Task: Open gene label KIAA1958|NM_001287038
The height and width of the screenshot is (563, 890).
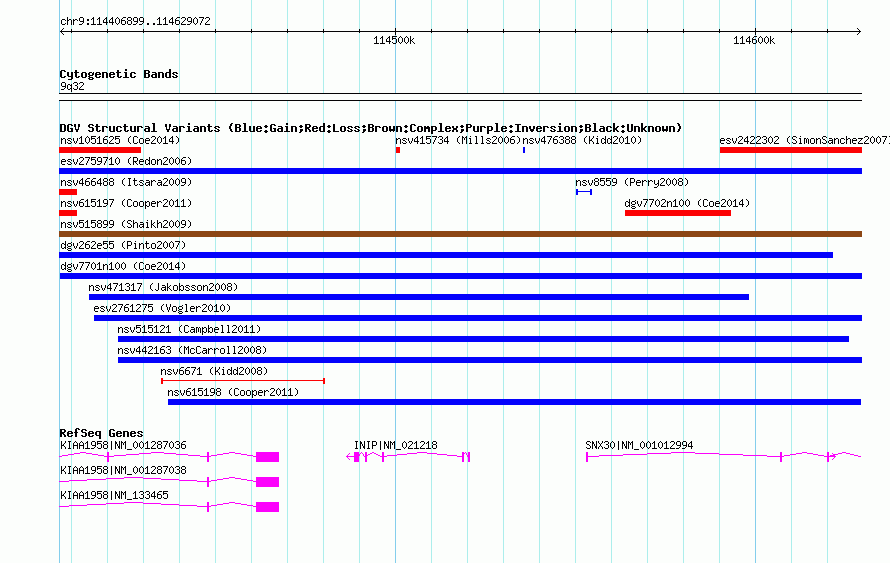Action: 123,470
